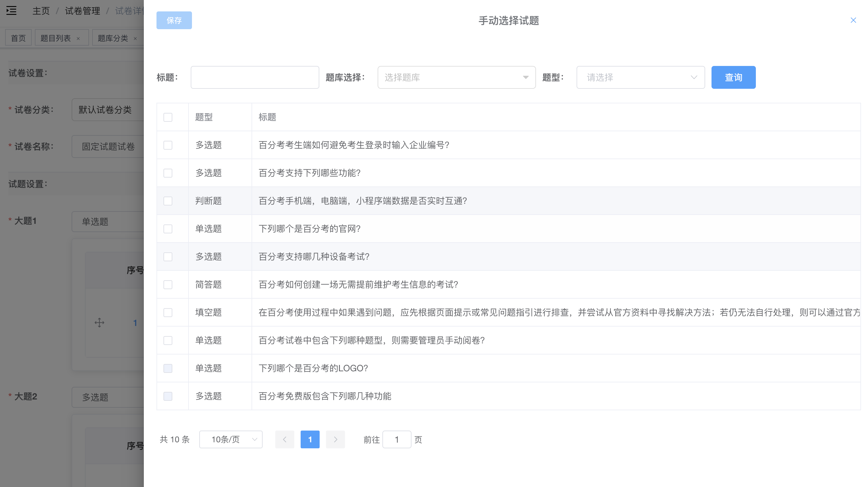Close the 题目列表 tab with its × icon
The width and height of the screenshot is (868, 487).
(79, 38)
